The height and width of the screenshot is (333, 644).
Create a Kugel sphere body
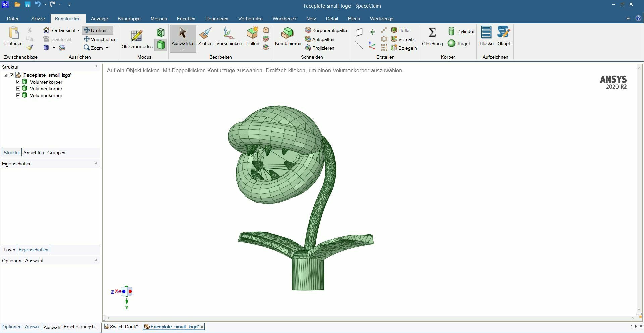coord(459,44)
